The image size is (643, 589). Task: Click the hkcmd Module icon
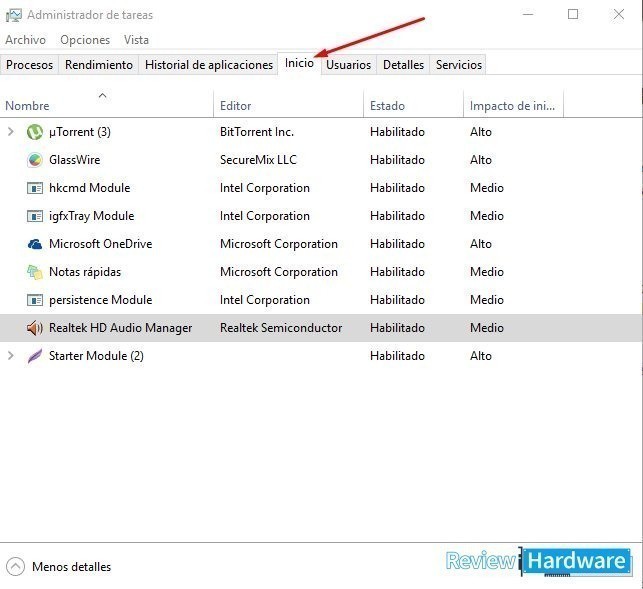pos(35,188)
